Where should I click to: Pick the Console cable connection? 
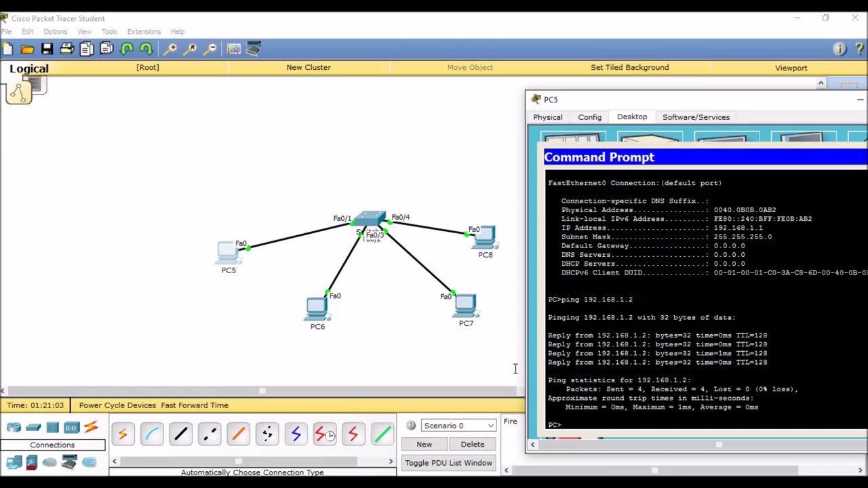coord(152,434)
